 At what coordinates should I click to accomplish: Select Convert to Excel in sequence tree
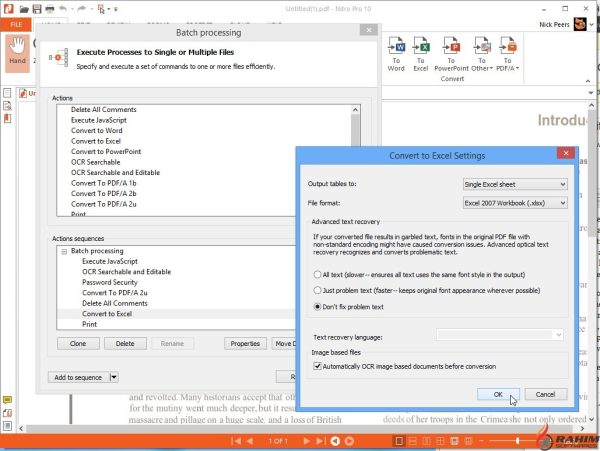[107, 314]
